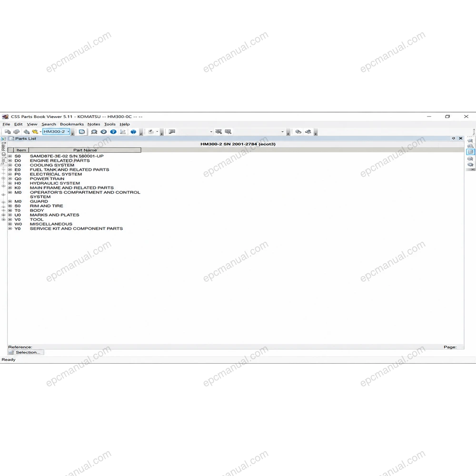Viewport: 476px width, 476px height.
Task: Select the TOOL row text
Action: pos(37,219)
